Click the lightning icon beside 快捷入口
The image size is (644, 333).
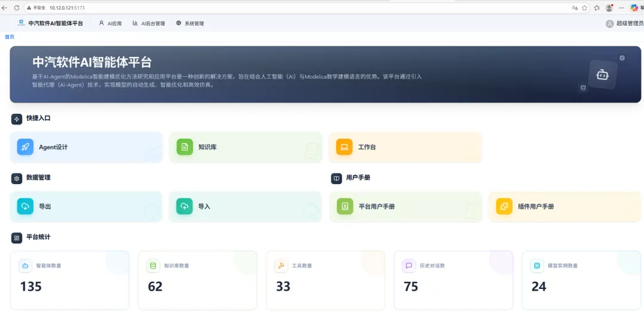17,119
